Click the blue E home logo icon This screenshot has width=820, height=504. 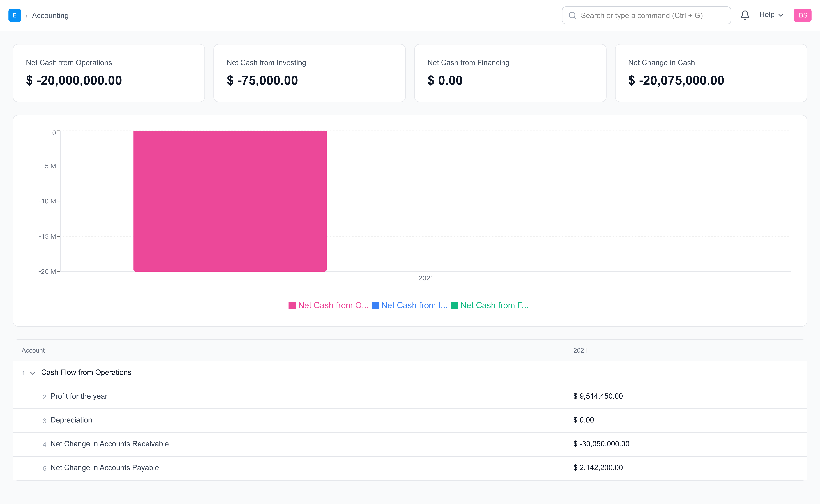[x=15, y=15]
